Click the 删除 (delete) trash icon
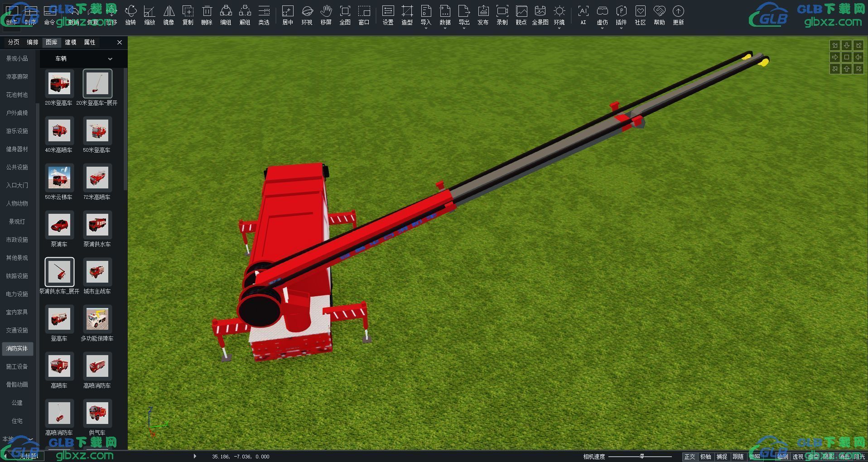This screenshot has width=868, height=462. coord(207,15)
